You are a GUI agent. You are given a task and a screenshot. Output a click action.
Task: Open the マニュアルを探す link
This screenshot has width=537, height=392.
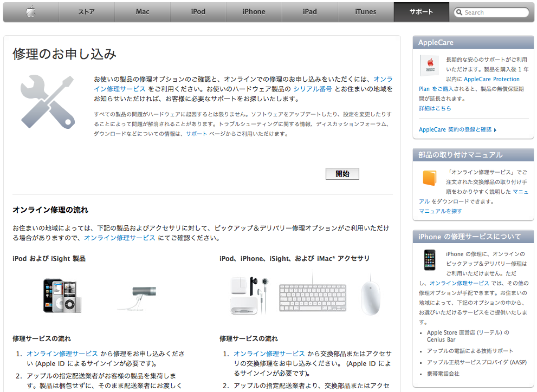coord(441,211)
